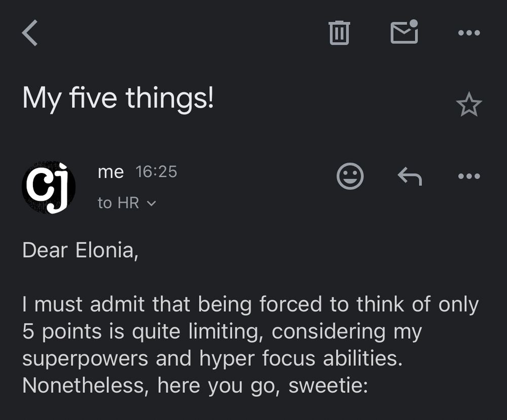Tap the line "Nonetheless, here you go, sweetie:"
The width and height of the screenshot is (507, 420).
point(195,386)
